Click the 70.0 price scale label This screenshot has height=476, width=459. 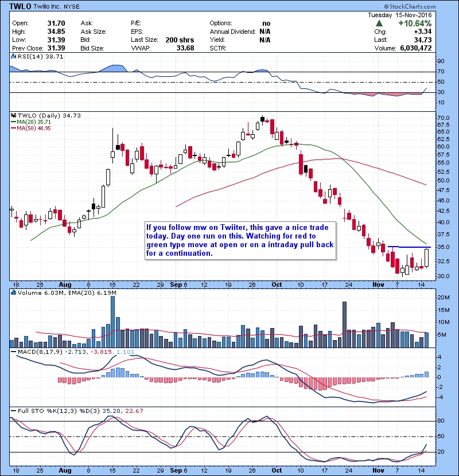(443, 118)
